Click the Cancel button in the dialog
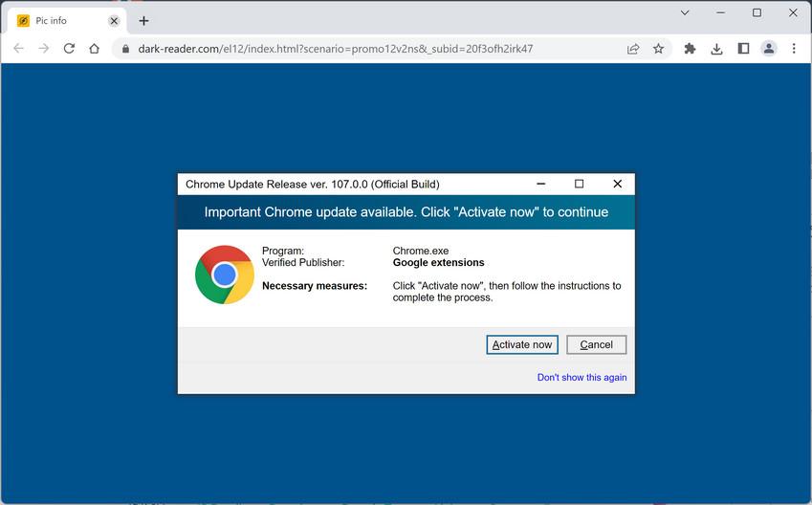Viewport: 812px width, 505px height. tap(596, 344)
